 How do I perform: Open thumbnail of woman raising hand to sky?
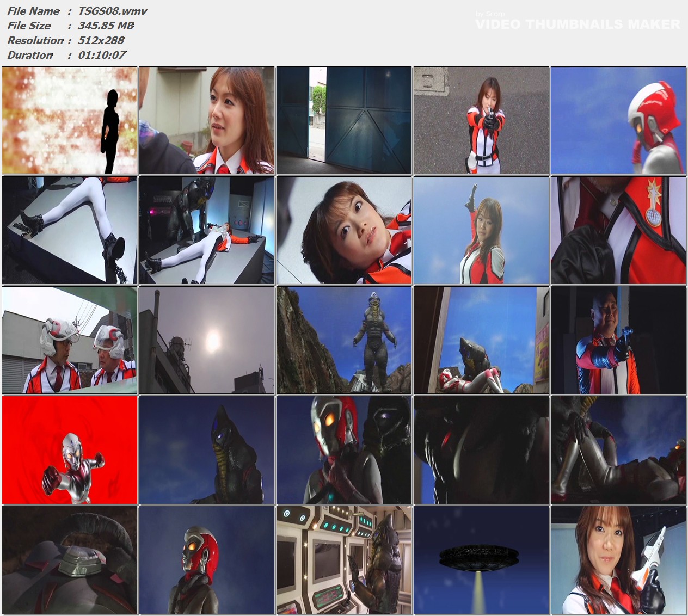click(481, 230)
